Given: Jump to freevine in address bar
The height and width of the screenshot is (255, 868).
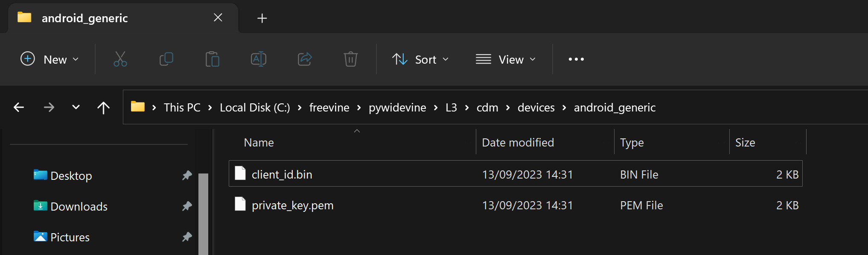Looking at the screenshot, I should tap(329, 107).
